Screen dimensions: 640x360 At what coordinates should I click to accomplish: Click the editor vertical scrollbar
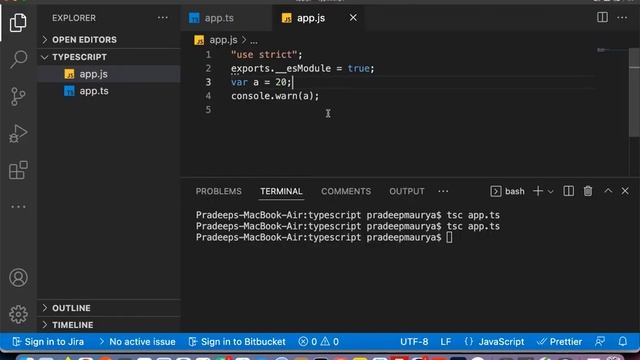point(634,93)
